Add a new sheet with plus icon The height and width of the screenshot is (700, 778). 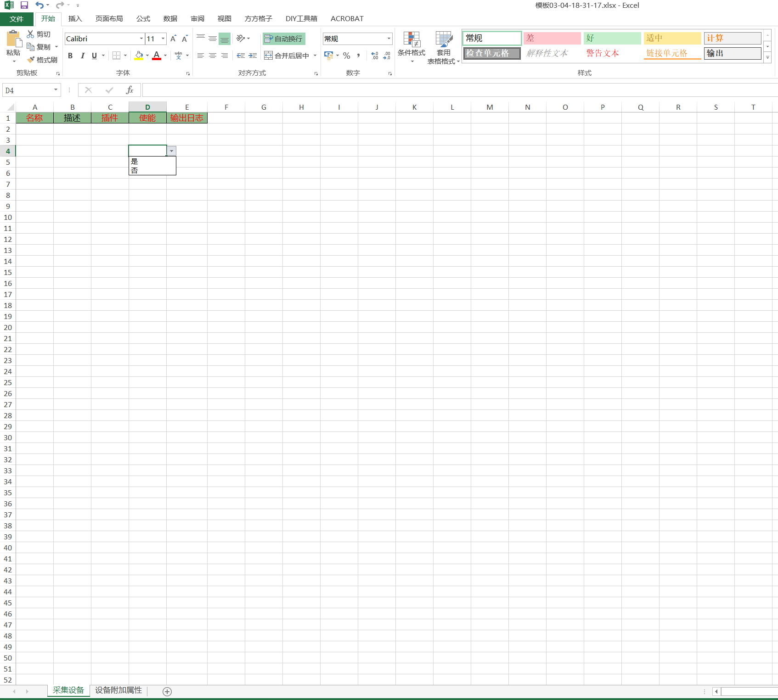(167, 691)
